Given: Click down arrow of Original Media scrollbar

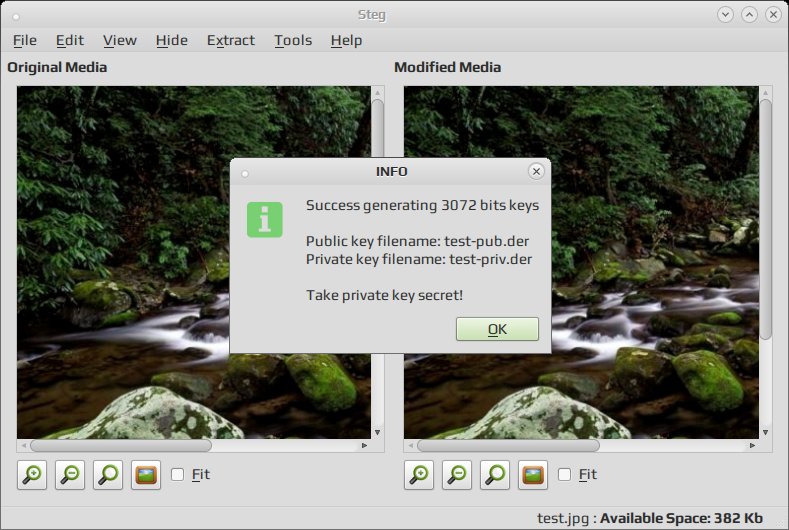Looking at the screenshot, I should click(377, 432).
